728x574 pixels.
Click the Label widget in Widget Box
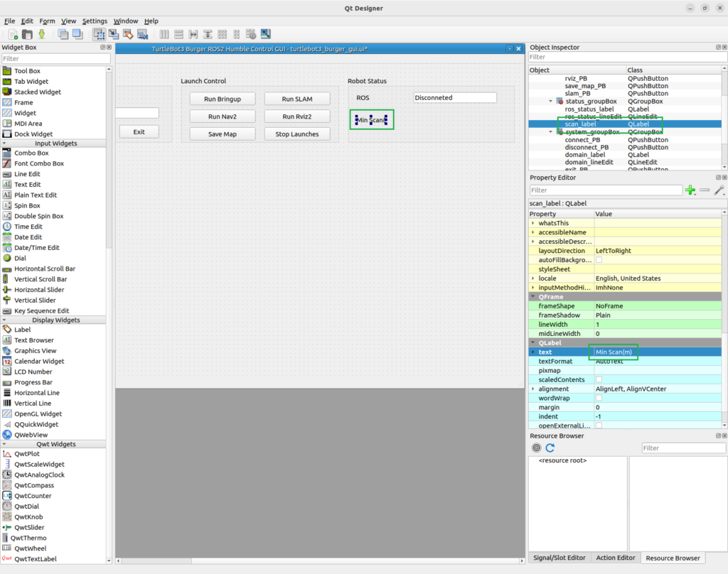(x=22, y=330)
